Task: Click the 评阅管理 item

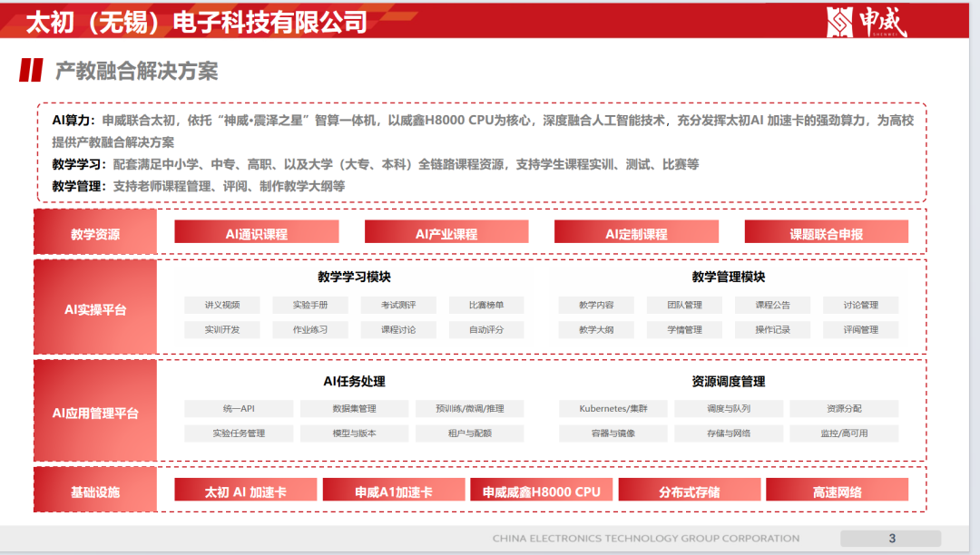Action: coord(860,329)
